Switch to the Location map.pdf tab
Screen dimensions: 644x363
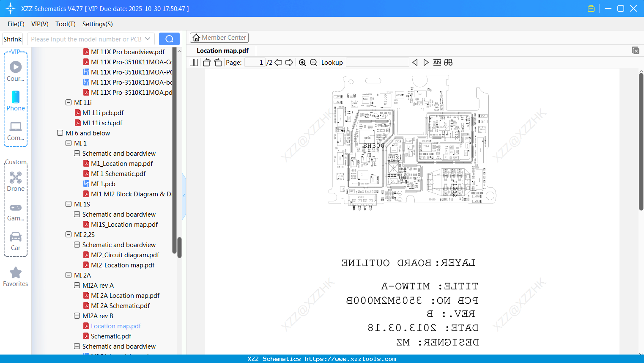222,50
